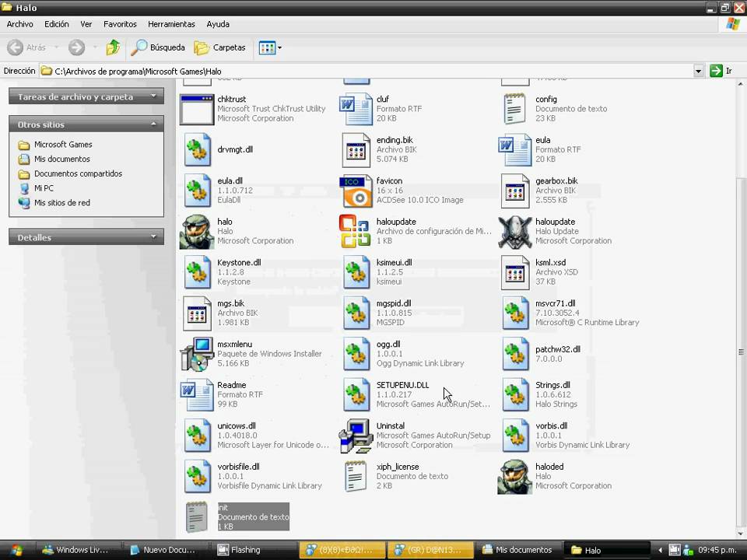Viewport: 747px width, 560px height.
Task: Select the vorbisfile.dll file name
Action: pyautogui.click(x=238, y=467)
